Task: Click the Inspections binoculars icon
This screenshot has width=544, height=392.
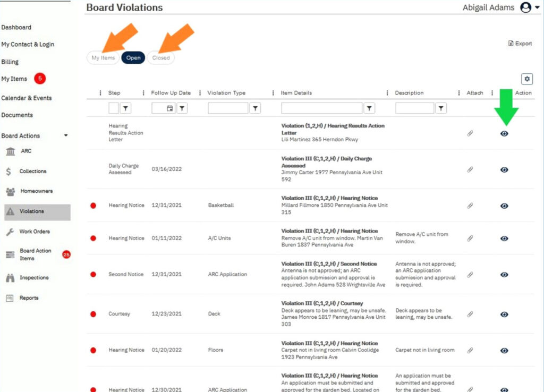Action: click(10, 278)
